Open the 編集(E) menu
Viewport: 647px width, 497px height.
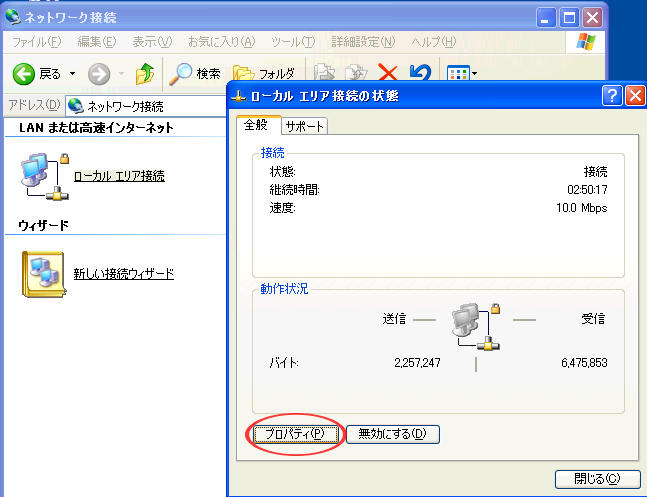coord(97,42)
